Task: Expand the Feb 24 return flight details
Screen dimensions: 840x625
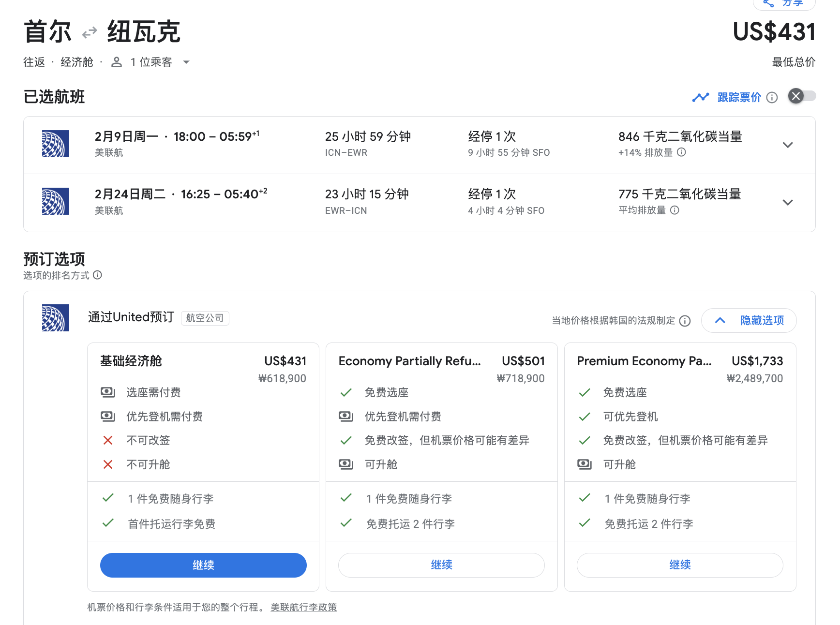Action: coord(787,203)
